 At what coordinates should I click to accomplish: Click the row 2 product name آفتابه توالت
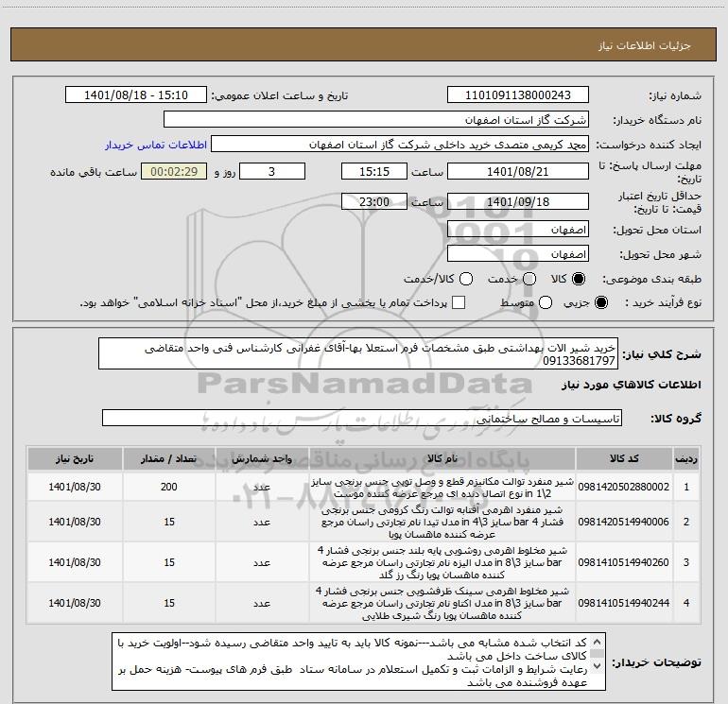(442, 522)
